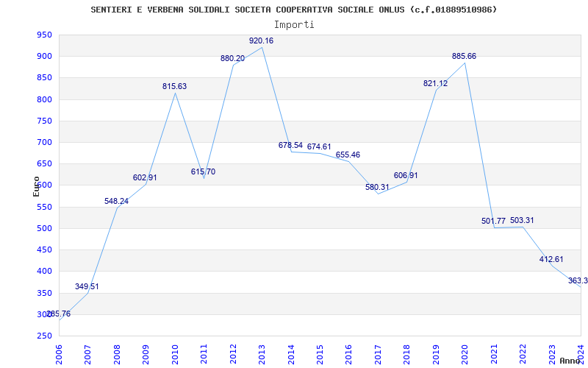This screenshot has height=368, width=588.
Task: Click the 2019 year tick label
Action: [x=436, y=355]
